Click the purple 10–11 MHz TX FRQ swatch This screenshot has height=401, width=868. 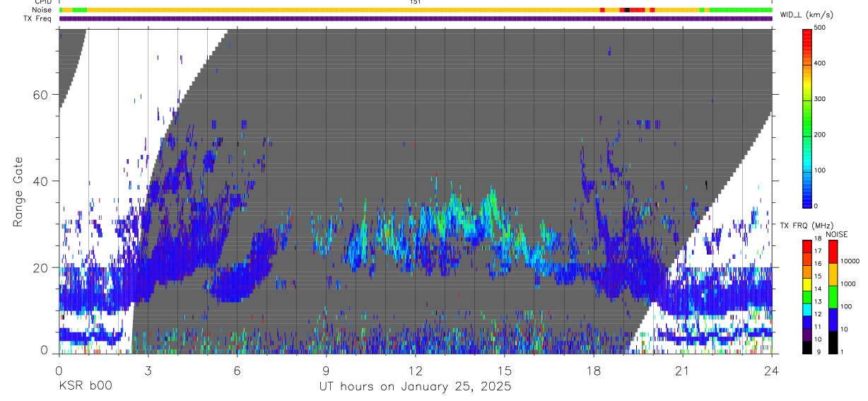pos(807,334)
